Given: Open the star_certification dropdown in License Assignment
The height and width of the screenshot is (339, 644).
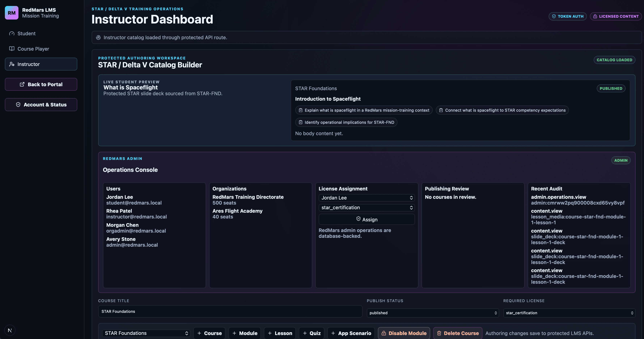Looking at the screenshot, I should [x=367, y=208].
